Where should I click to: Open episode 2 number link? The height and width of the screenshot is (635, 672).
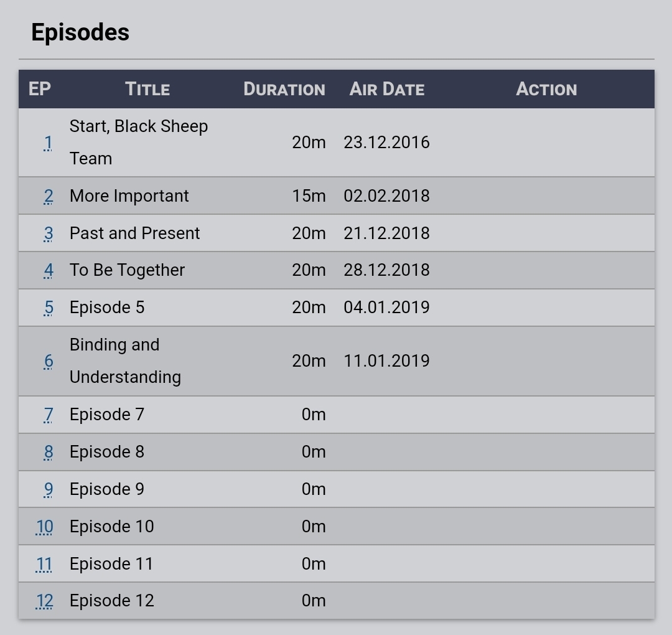pyautogui.click(x=48, y=196)
